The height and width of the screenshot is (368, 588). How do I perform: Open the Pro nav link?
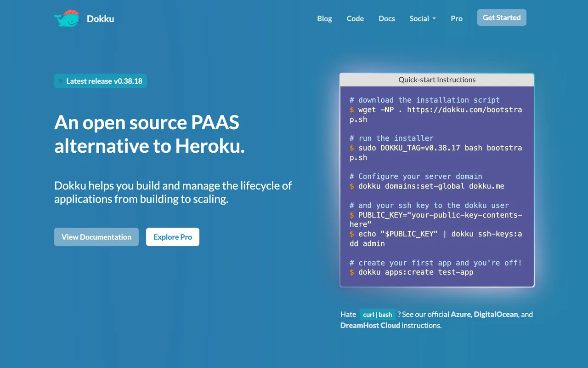[x=457, y=18]
